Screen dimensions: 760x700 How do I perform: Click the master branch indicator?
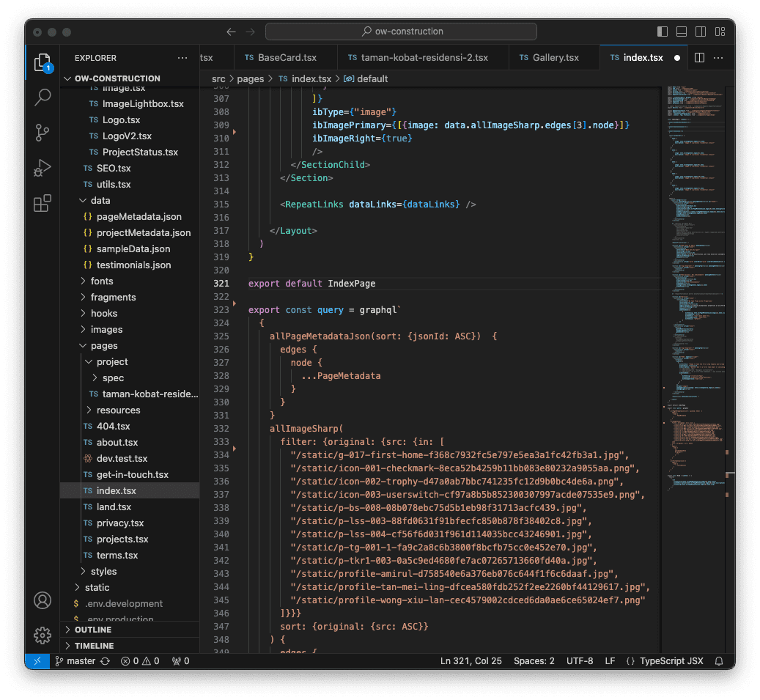75,660
